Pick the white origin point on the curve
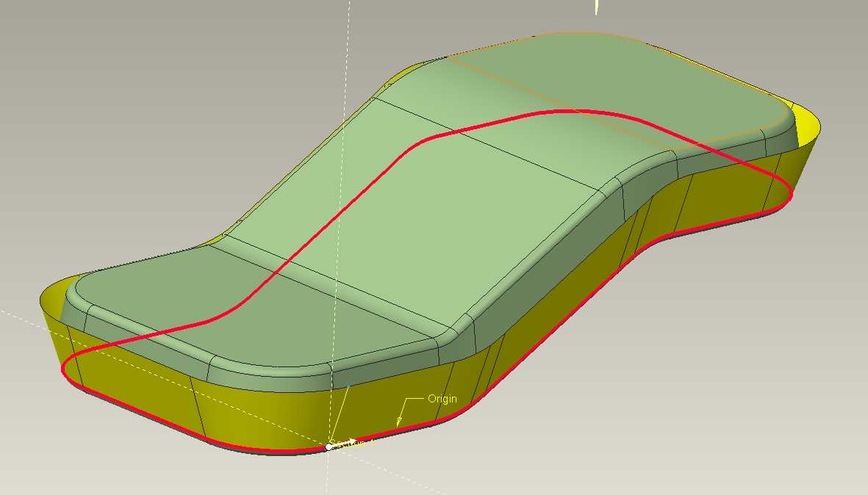 (x=329, y=447)
